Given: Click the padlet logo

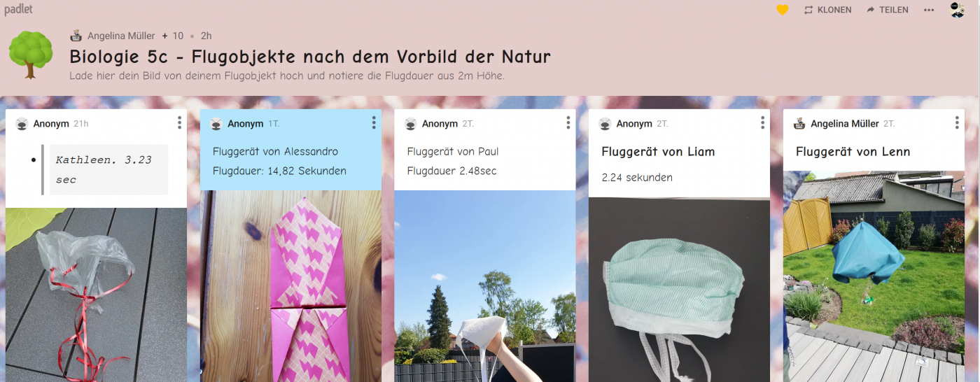Looking at the screenshot, I should tap(18, 10).
